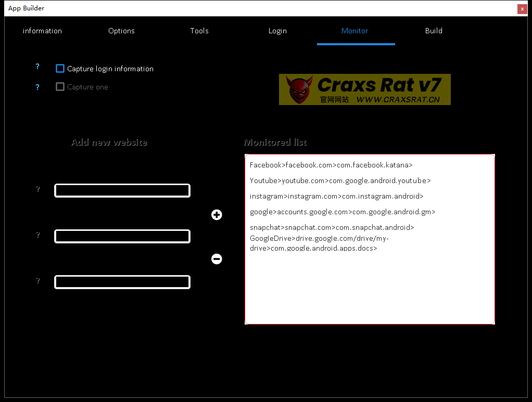Open help for Capture login information
This screenshot has height=402, width=532.
[37, 67]
